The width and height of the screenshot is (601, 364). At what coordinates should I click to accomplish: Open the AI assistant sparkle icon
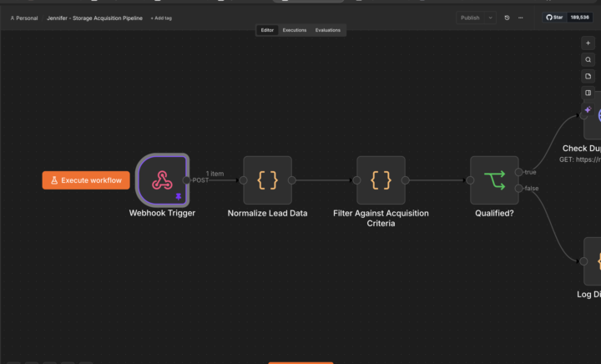[x=588, y=109]
